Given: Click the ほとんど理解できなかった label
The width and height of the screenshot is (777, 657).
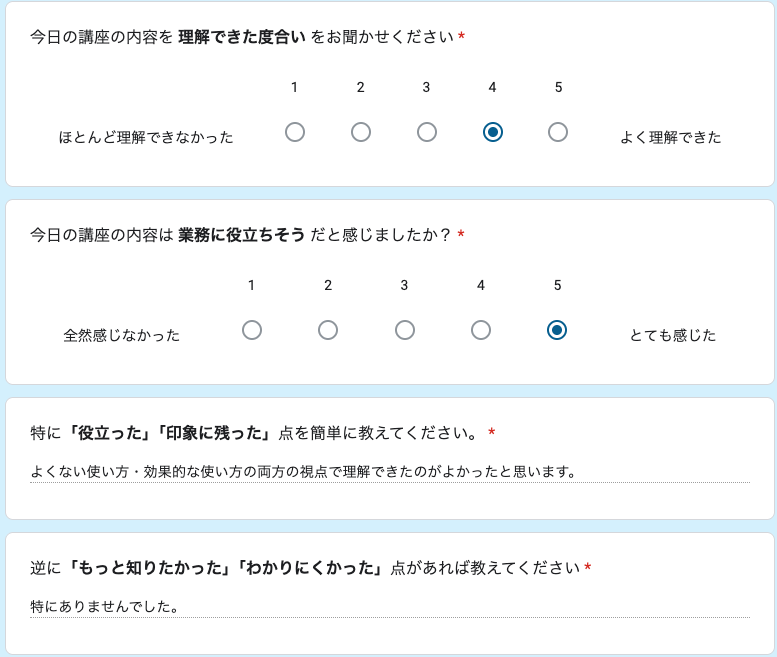Looking at the screenshot, I should click(x=146, y=137).
